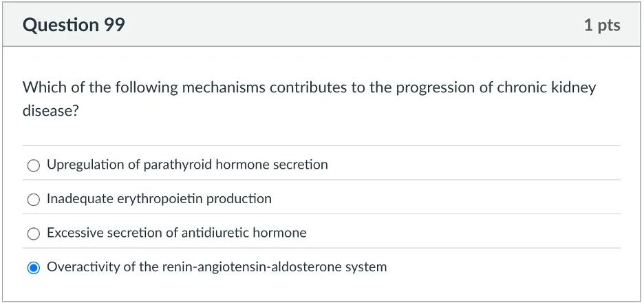The height and width of the screenshot is (303, 644).
Task: Click the 'Upregulation of parathyroid hormone secretion' answer text
Action: point(187,165)
